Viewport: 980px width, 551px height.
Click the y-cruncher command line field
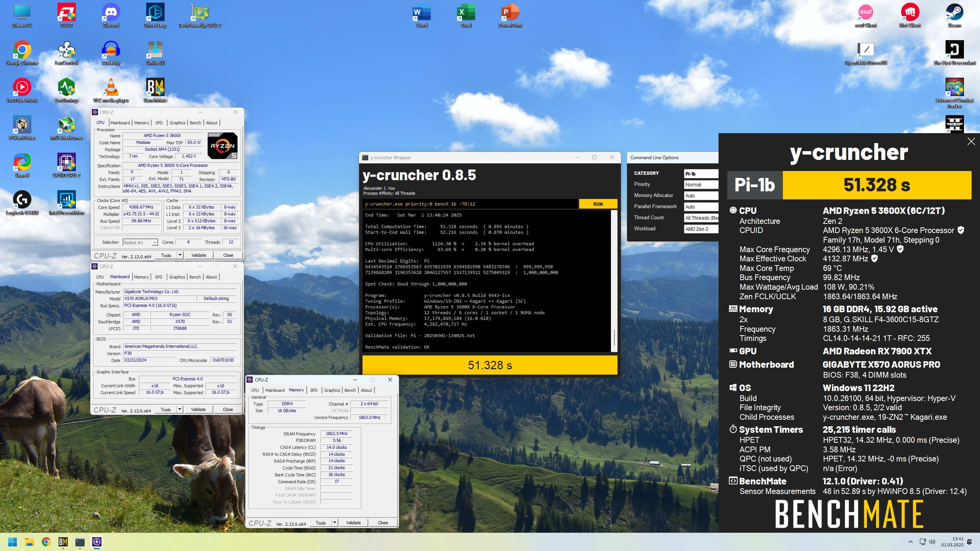470,204
